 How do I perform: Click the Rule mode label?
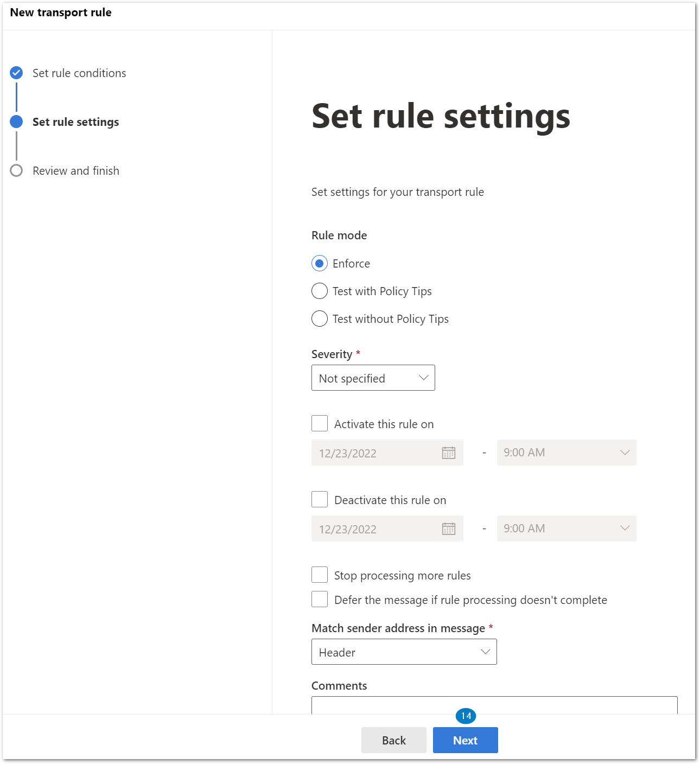pyautogui.click(x=339, y=235)
